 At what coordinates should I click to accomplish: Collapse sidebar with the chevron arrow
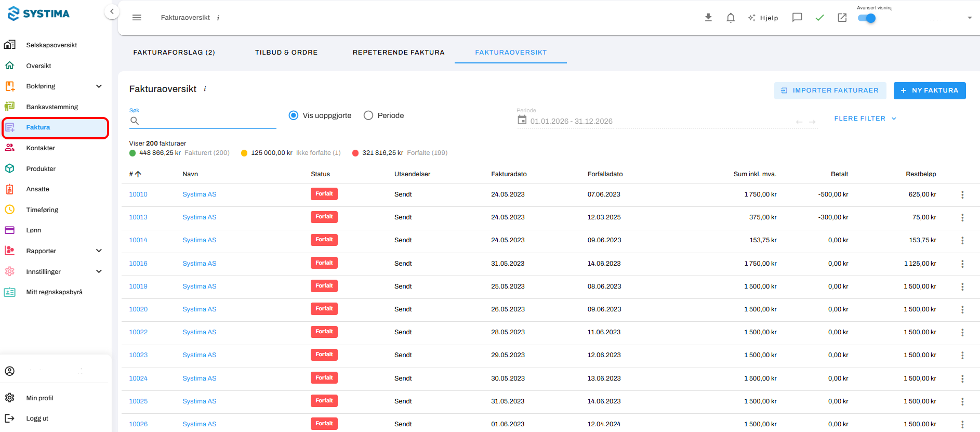112,11
